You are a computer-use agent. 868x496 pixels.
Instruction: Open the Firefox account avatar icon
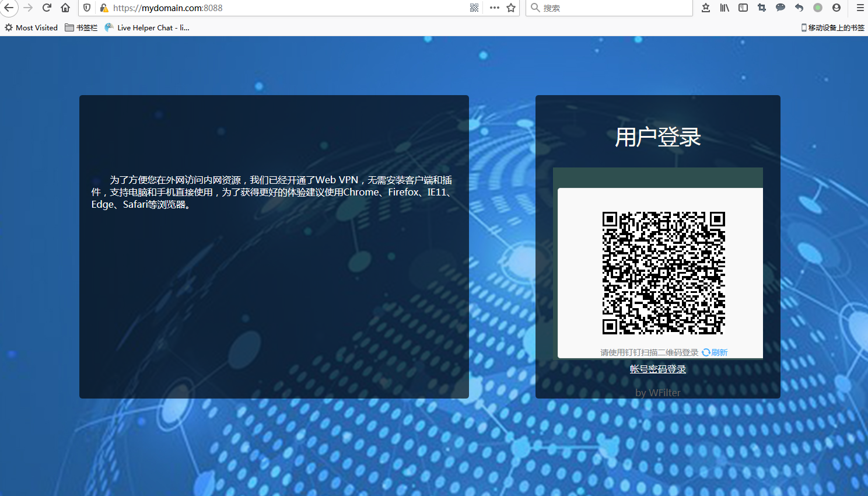(x=836, y=8)
